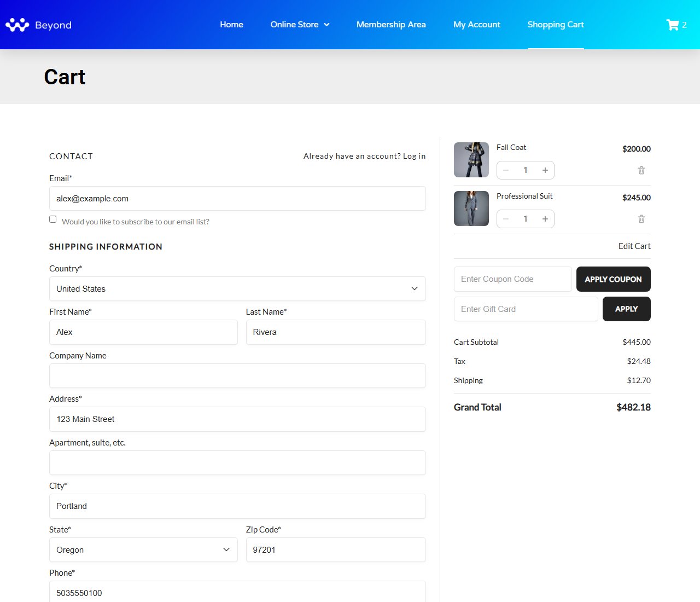
Task: Open the Professional Suit product thumbnail
Action: pos(471,209)
